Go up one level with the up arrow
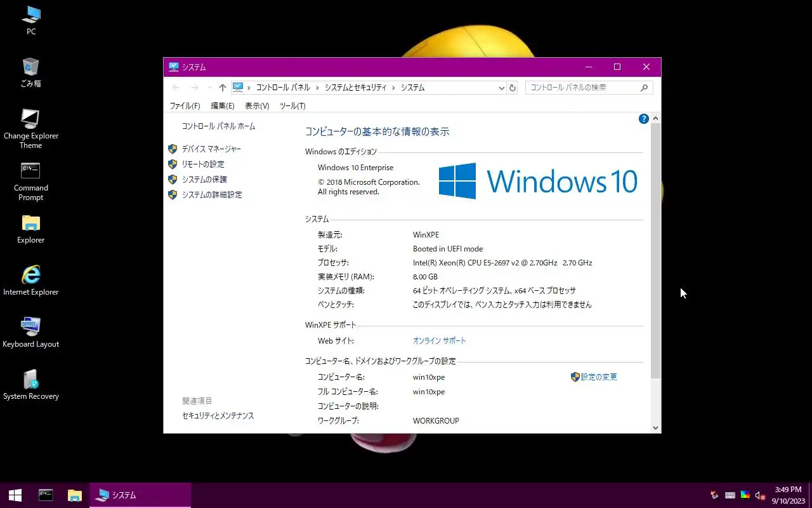This screenshot has width=812, height=508. pyautogui.click(x=222, y=88)
